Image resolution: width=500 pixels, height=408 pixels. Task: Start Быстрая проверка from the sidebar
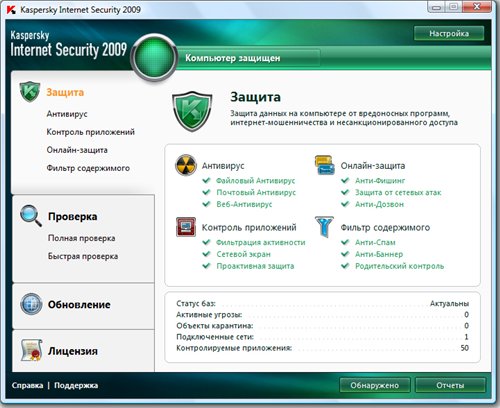tap(83, 256)
